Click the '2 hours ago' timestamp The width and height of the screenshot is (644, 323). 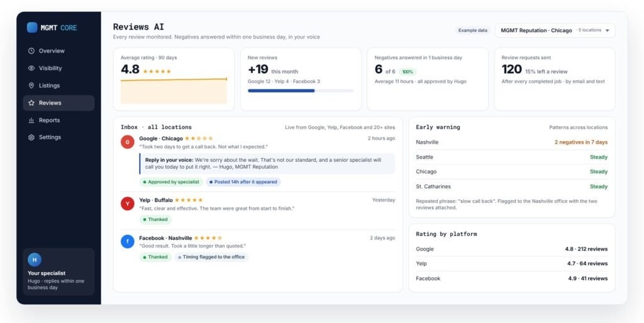tap(381, 139)
